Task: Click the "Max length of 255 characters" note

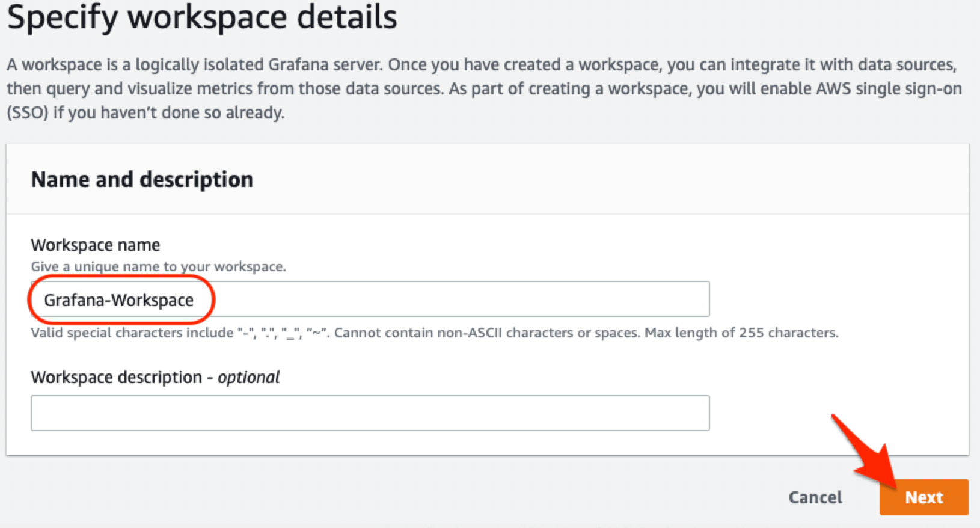Action: tap(741, 333)
